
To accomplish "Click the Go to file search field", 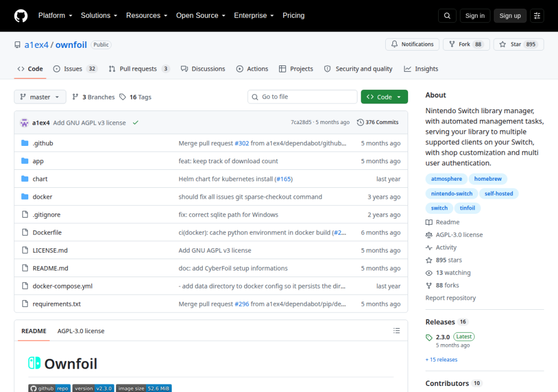I will click(302, 97).
